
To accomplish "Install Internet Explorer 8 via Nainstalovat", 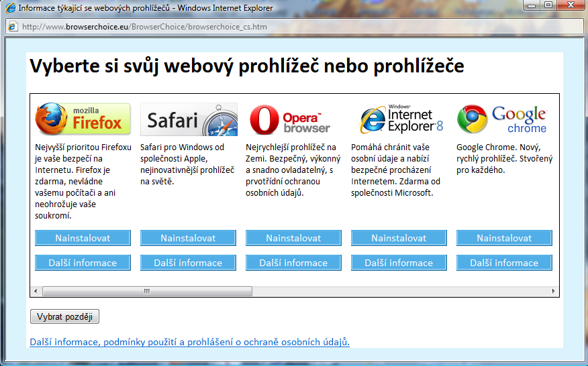I will tap(399, 238).
